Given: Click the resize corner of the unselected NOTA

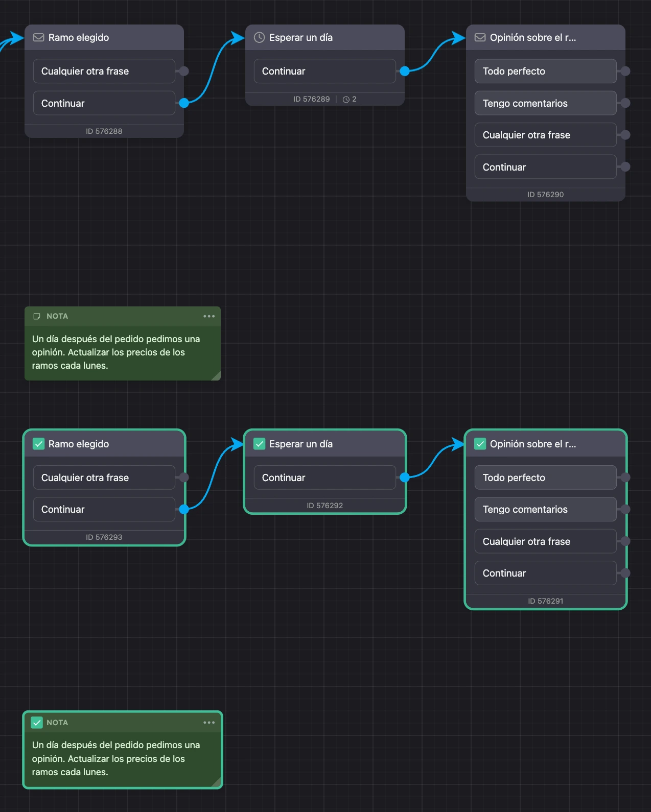Looking at the screenshot, I should pyautogui.click(x=216, y=376).
